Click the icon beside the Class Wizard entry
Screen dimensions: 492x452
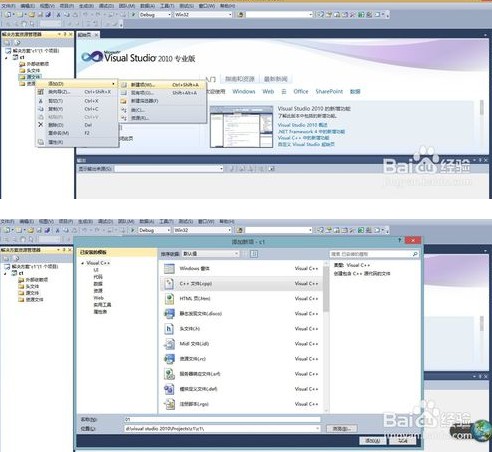pos(41,92)
